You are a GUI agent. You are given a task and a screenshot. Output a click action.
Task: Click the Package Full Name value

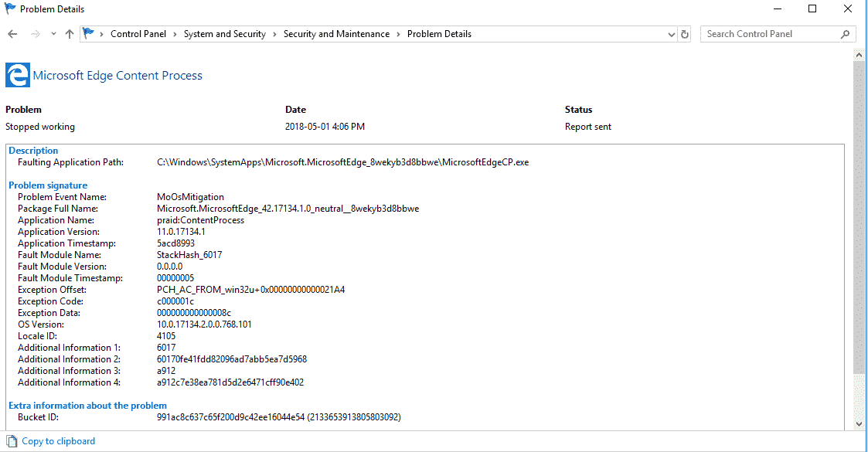tap(288, 209)
